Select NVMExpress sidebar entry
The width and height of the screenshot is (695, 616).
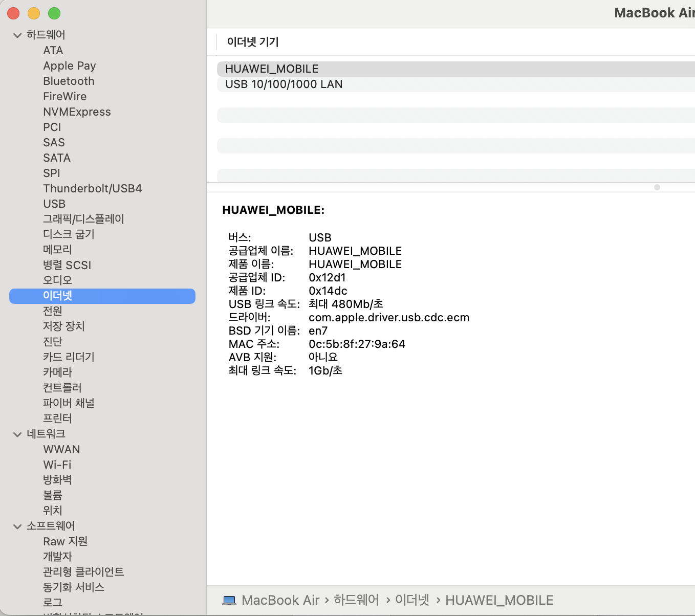click(x=77, y=112)
